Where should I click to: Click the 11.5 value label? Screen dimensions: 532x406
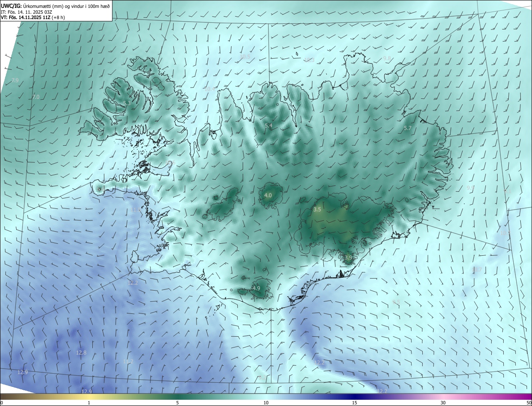(x=136, y=210)
